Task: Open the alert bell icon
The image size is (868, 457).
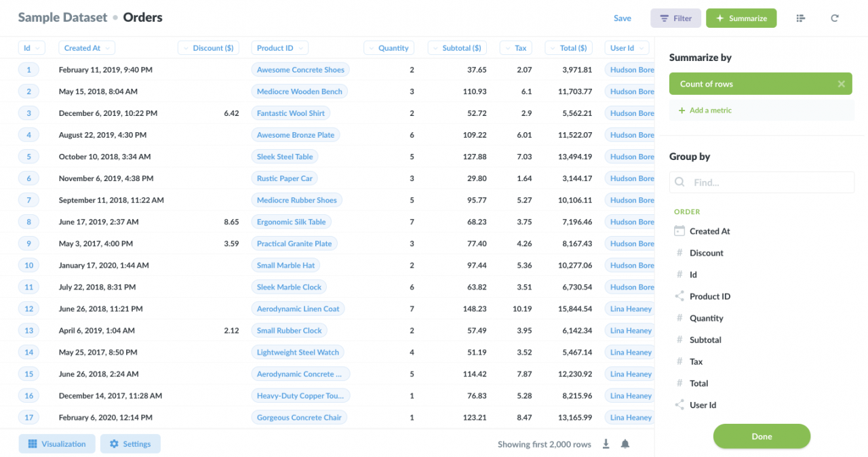Action: click(625, 444)
